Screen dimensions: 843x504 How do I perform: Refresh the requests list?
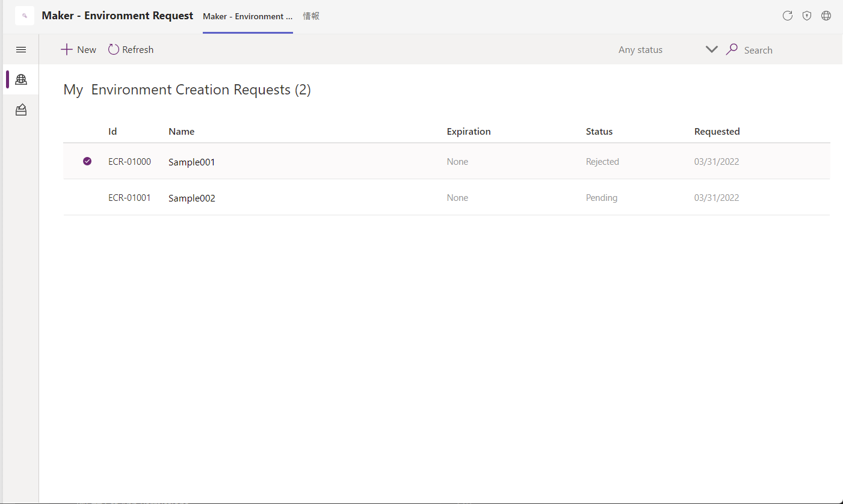tap(131, 49)
